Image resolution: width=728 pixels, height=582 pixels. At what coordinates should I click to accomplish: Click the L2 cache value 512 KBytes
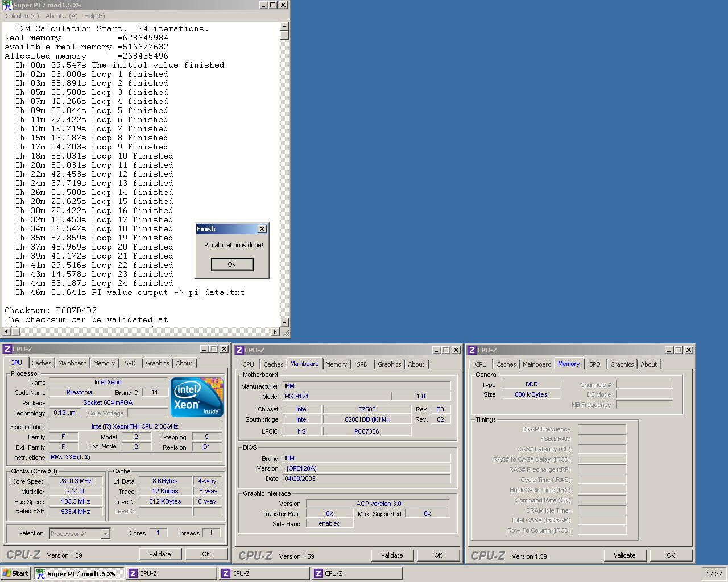pyautogui.click(x=165, y=501)
